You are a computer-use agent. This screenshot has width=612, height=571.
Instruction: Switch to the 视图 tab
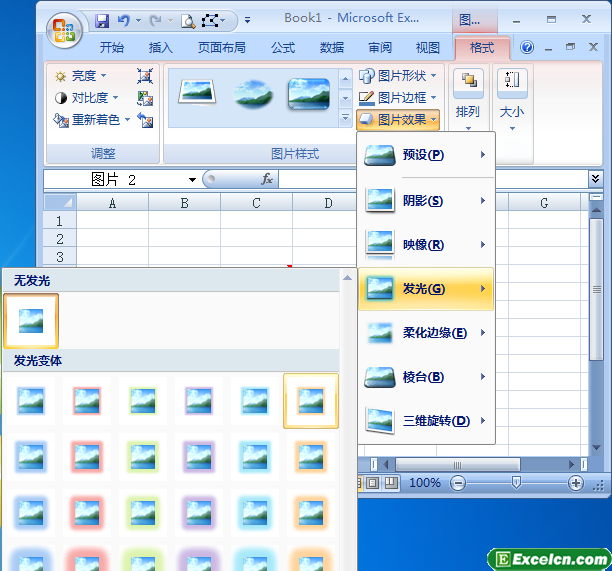coord(428,48)
